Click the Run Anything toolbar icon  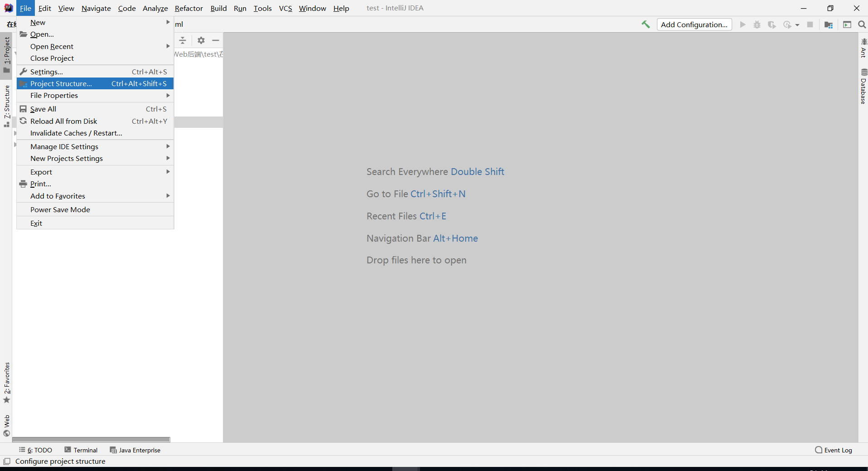pyautogui.click(x=847, y=24)
